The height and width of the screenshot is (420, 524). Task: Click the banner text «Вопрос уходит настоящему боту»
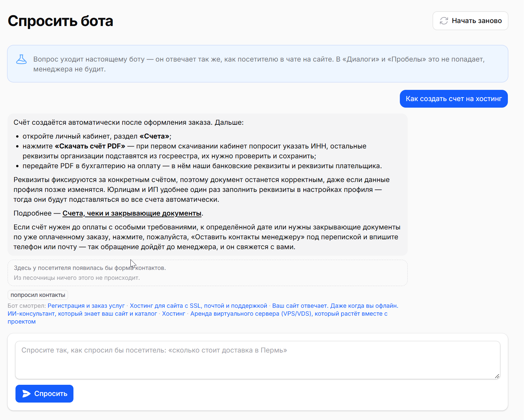[x=89, y=59]
